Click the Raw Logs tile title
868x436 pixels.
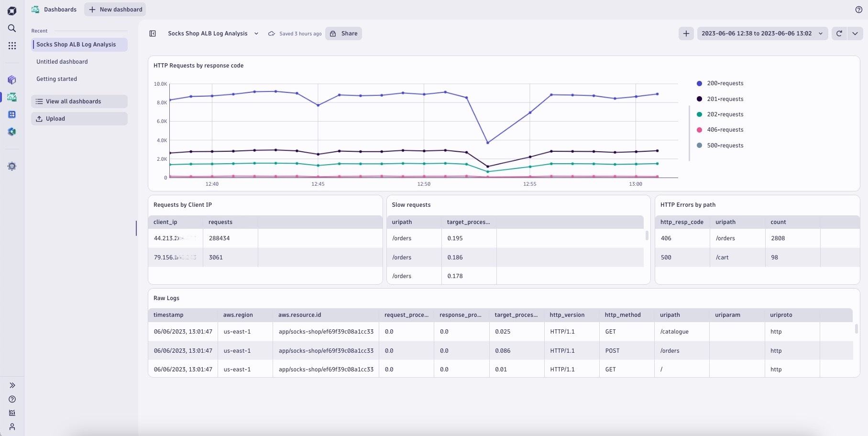click(x=166, y=298)
